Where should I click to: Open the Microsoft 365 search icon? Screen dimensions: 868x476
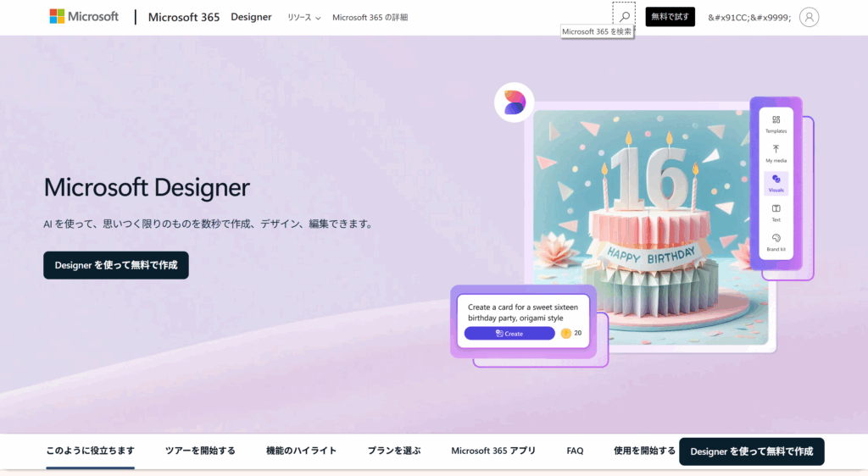pyautogui.click(x=624, y=17)
